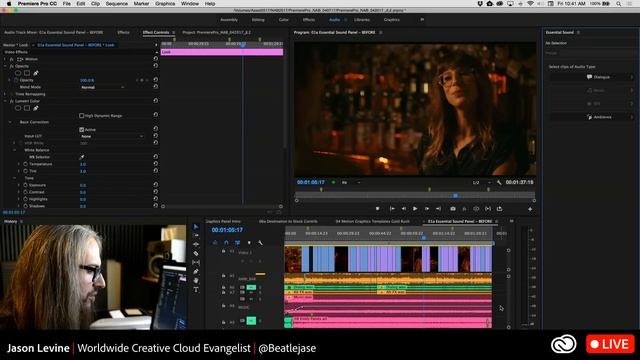Switch to the Editing workspace
640x360 pixels.
[x=258, y=20]
